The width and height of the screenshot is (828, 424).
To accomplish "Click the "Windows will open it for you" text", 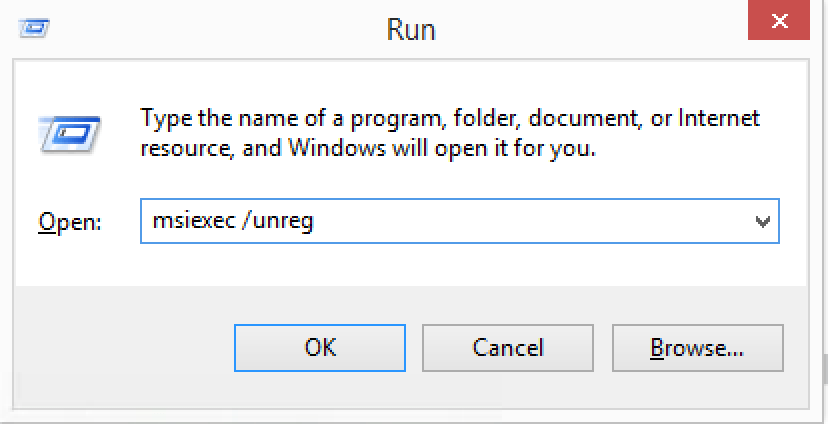I will click(445, 151).
